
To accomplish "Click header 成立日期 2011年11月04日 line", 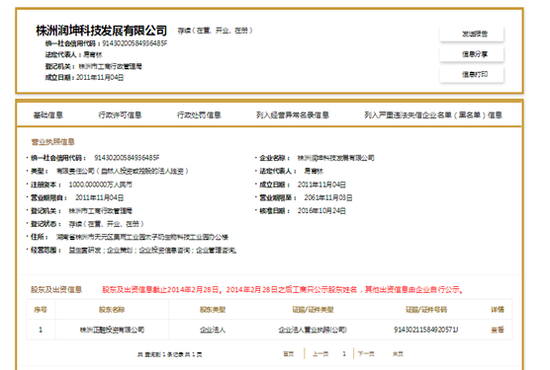I will (84, 78).
